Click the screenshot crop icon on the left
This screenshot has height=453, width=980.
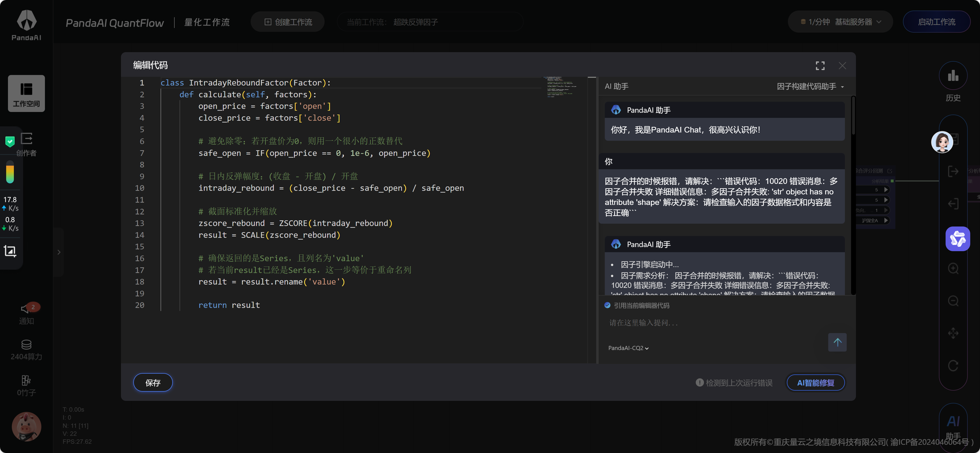pos(10,251)
